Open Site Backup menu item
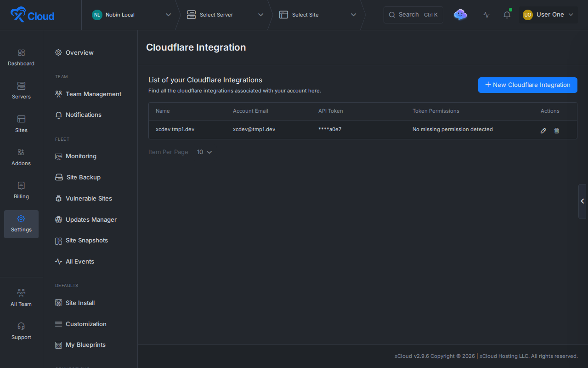 click(x=78, y=177)
